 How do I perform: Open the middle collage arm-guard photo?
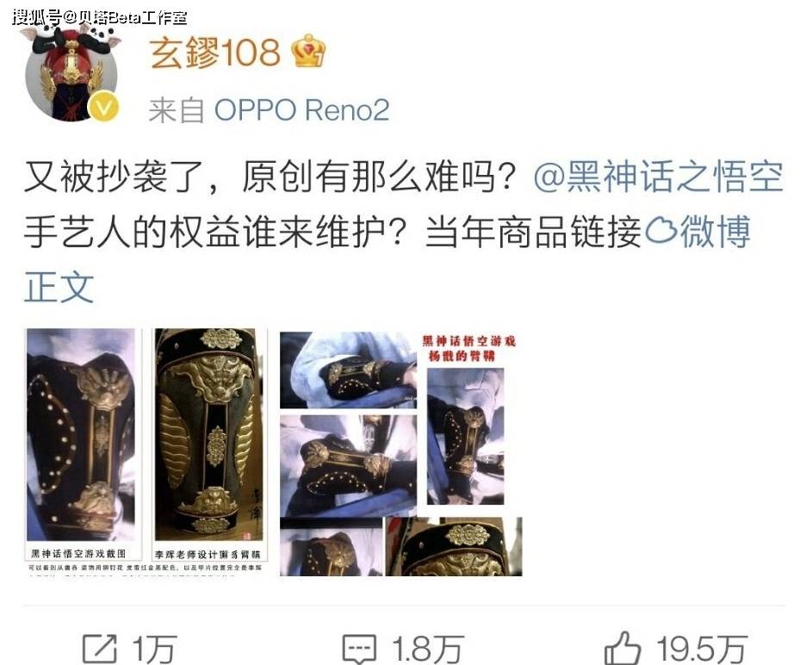point(348,465)
